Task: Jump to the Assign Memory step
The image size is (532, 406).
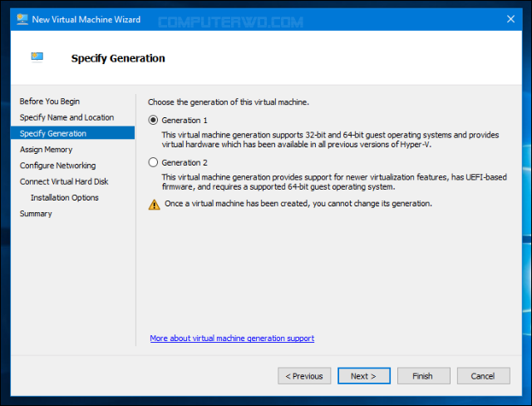Action: [x=47, y=150]
